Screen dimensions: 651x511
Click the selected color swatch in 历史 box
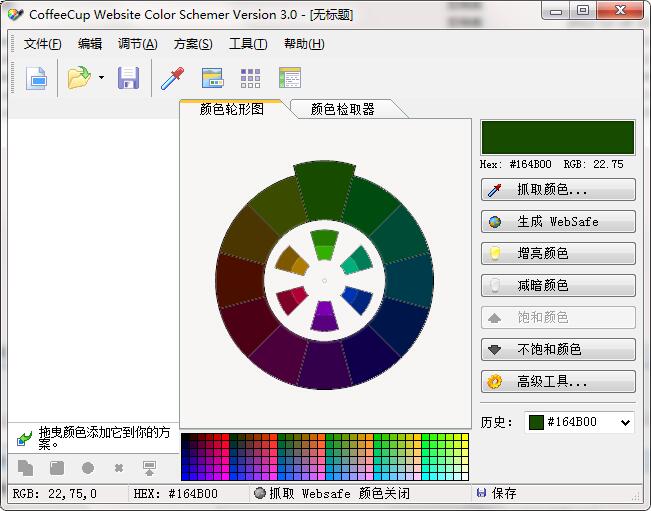(536, 423)
